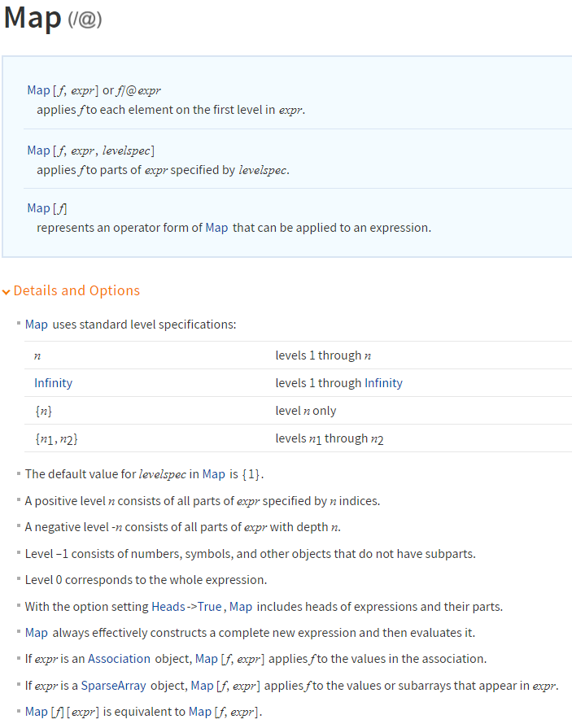Viewport: 572px width, 728px height.
Task: Follow Map link in 'operator form of Map'
Action: (x=216, y=228)
